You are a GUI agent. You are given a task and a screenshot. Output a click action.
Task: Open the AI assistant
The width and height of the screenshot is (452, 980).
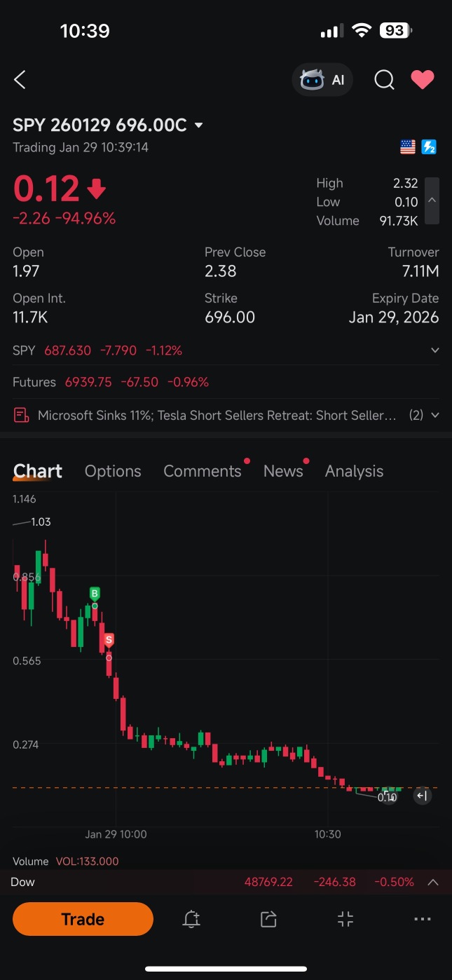(322, 79)
